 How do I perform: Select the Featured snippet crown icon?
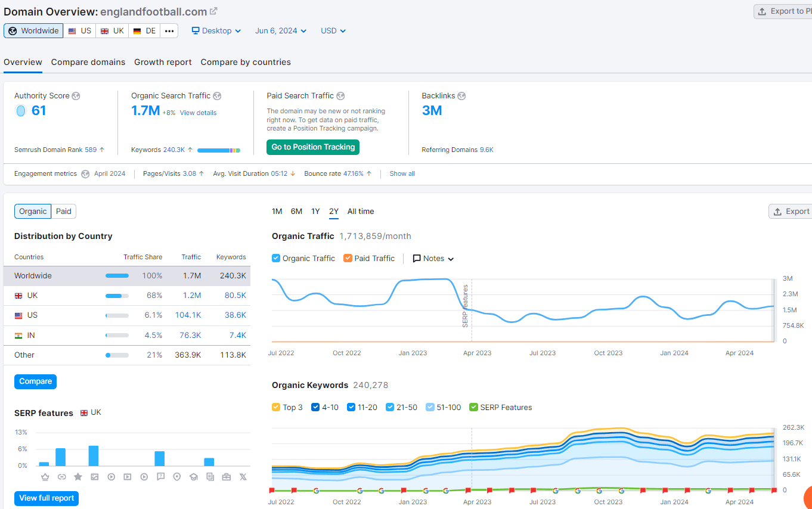tap(45, 477)
